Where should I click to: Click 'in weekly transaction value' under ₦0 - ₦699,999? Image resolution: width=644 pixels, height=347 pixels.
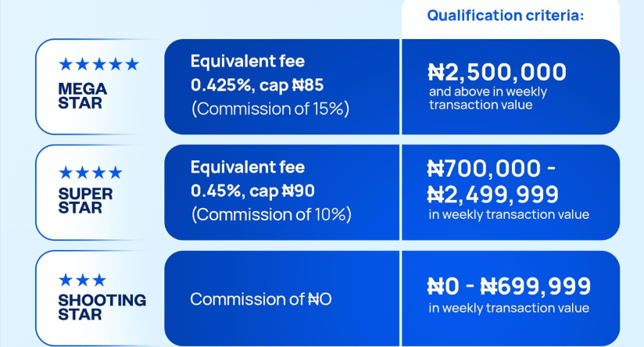tap(509, 308)
